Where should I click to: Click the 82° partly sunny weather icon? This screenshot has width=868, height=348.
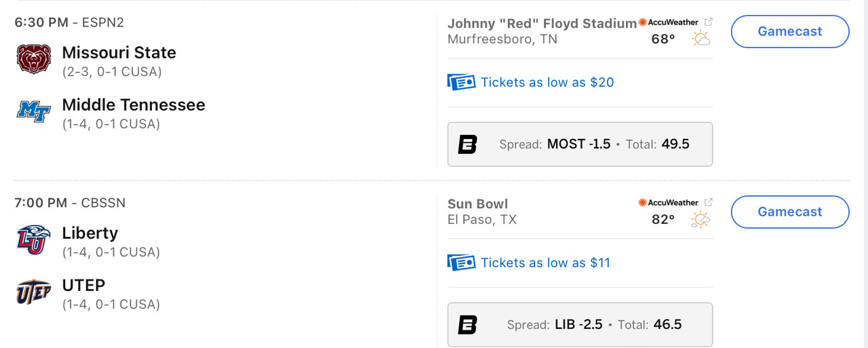coord(701,220)
